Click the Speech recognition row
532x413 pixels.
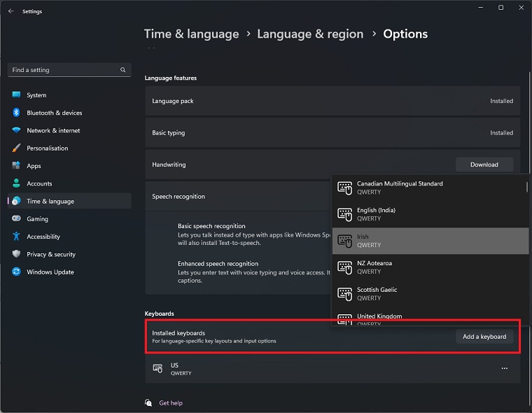coord(238,197)
